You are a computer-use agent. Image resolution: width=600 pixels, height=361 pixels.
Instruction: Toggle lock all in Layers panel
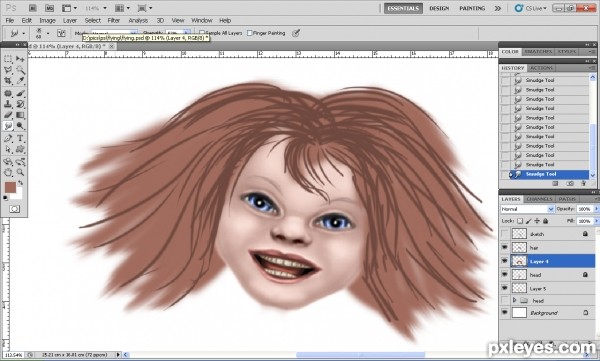545,221
